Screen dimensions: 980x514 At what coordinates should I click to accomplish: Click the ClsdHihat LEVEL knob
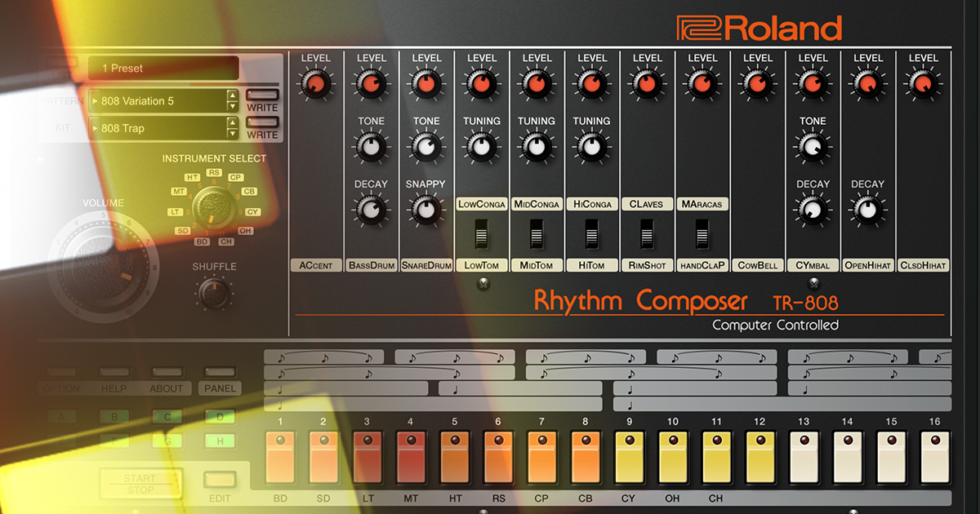(x=923, y=83)
